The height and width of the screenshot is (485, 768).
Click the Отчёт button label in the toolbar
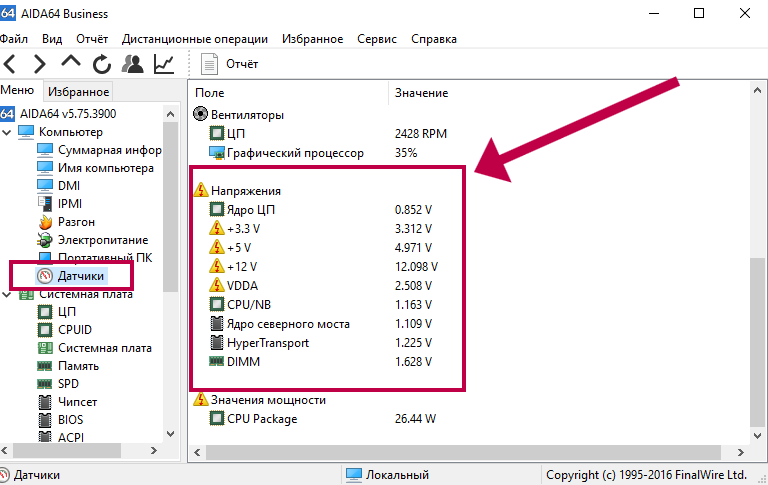pos(242,64)
